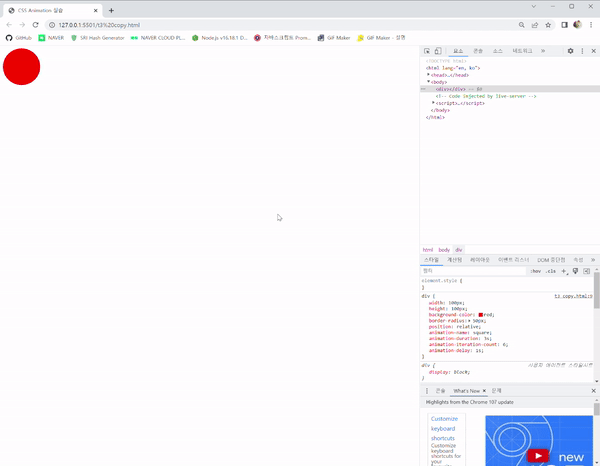Screen dimensions: 600x466
Task: Go back to previous page arrow
Action: click(x=9, y=25)
